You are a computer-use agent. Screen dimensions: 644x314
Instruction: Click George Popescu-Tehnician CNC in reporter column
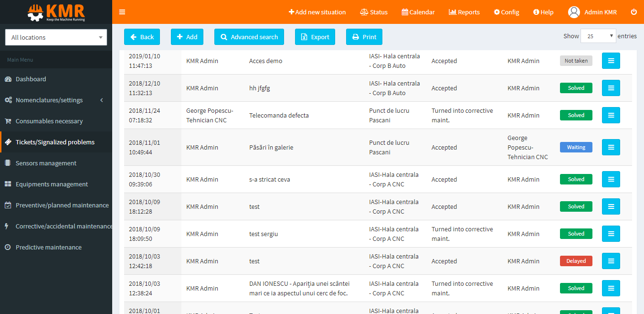click(x=210, y=115)
